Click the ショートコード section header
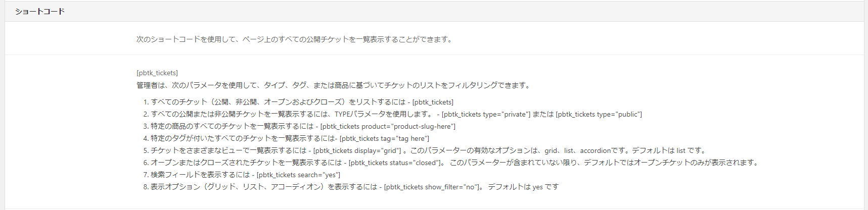Image resolution: width=868 pixels, height=210 pixels. (x=40, y=12)
